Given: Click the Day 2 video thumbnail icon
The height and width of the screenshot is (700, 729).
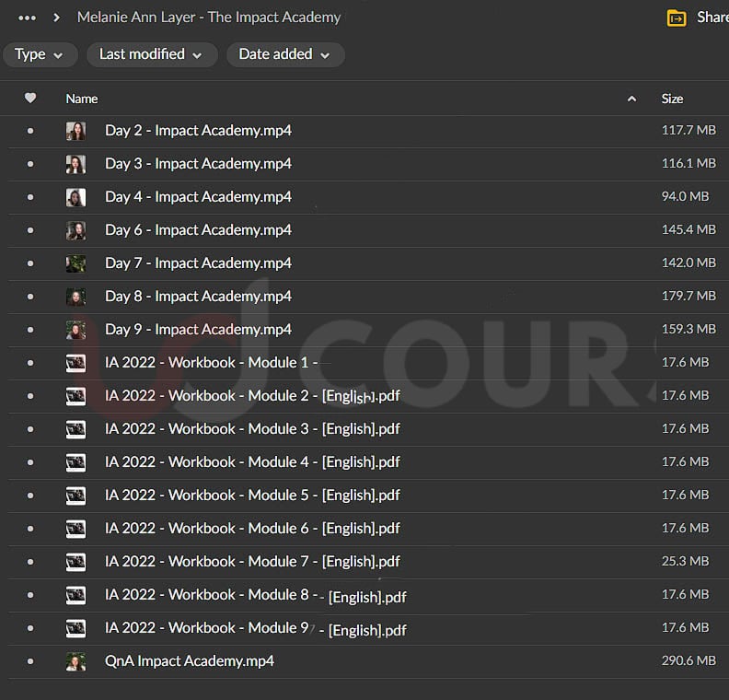Looking at the screenshot, I should click(x=75, y=131).
